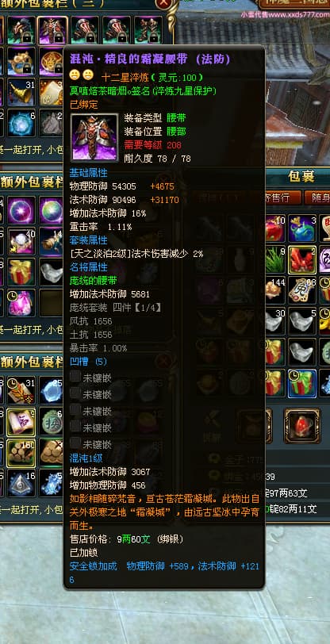Click the 免 talisman with count 68

pyautogui.click(x=301, y=290)
